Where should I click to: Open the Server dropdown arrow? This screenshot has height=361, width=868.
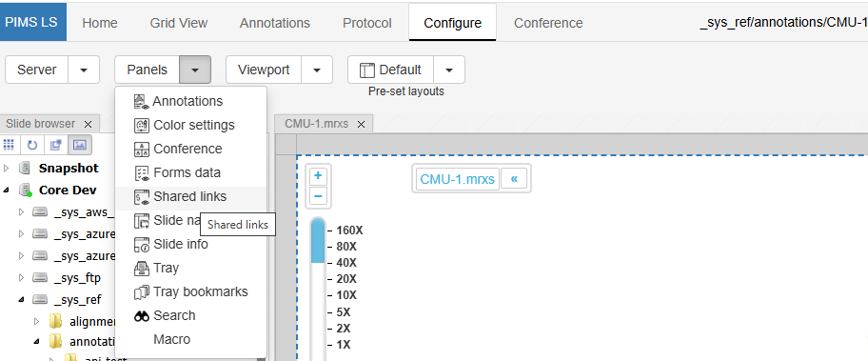click(84, 70)
